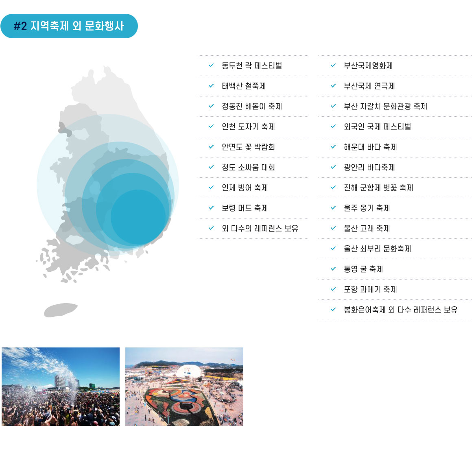476x452 pixels.
Task: Select the text 부산국제 연극제
Action: (x=369, y=86)
